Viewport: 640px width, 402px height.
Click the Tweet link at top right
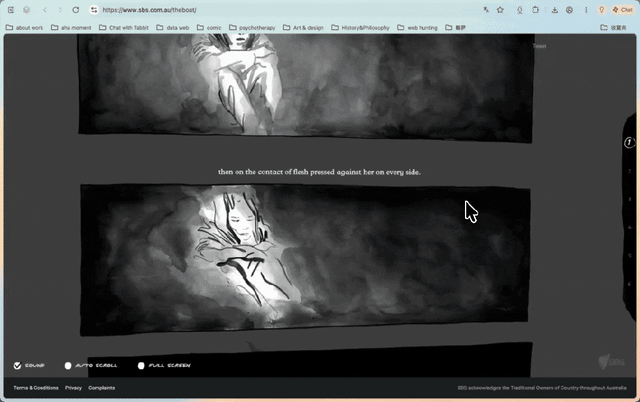tap(539, 46)
